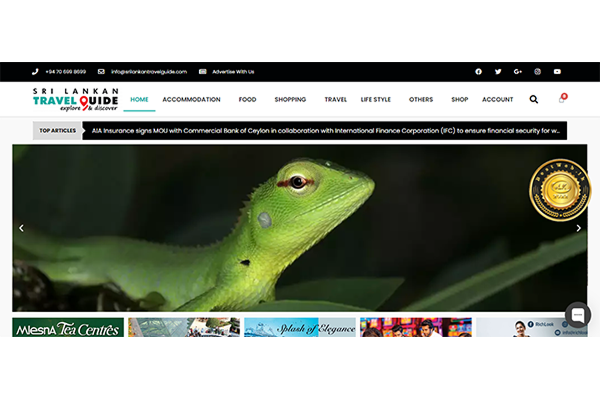600x400 pixels.
Task: Open the chat widget bubble
Action: (577, 315)
